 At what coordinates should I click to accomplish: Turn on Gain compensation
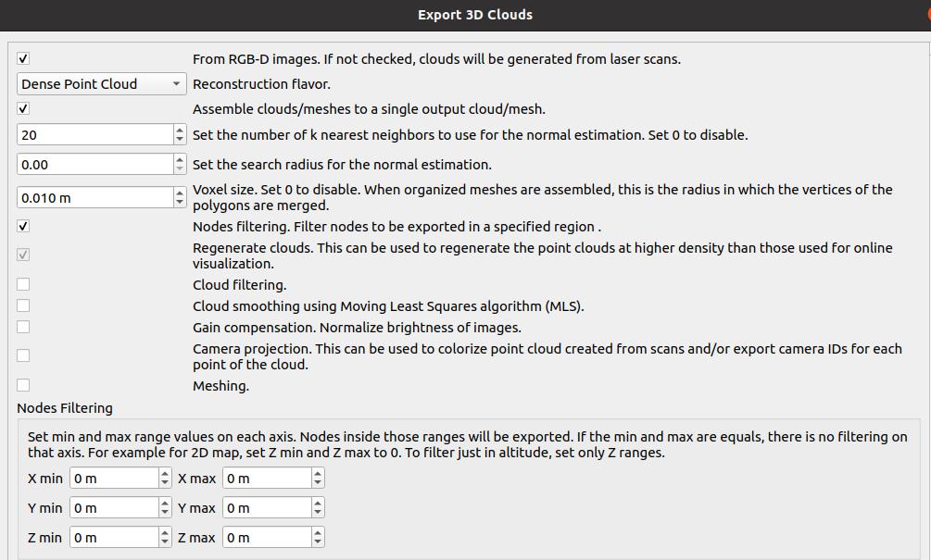tap(23, 327)
